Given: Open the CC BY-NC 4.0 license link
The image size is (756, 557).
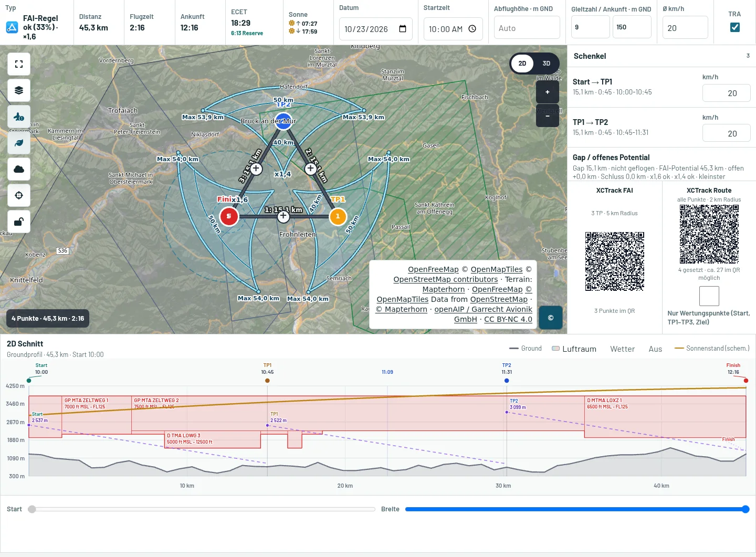Looking at the screenshot, I should (x=508, y=319).
